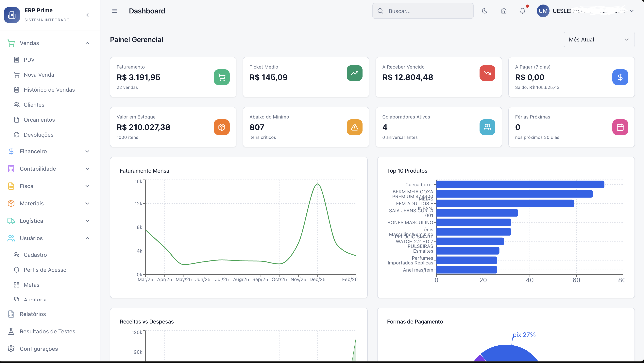
Task: Click the Cueca boxer bar in the Top 10 Produtos chart
Action: click(x=520, y=185)
